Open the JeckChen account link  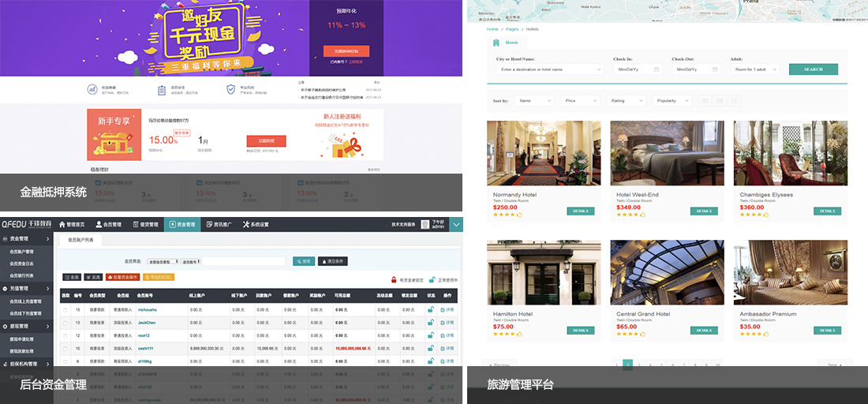click(x=147, y=323)
